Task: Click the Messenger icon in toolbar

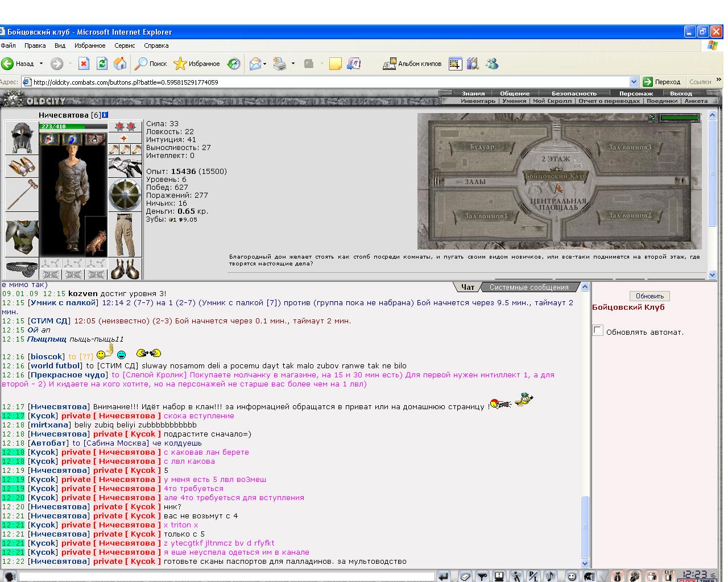Action: [x=493, y=64]
